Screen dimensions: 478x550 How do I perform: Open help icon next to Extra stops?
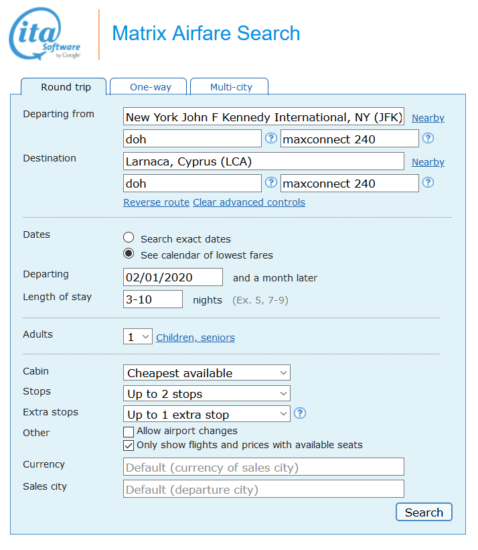[300, 413]
